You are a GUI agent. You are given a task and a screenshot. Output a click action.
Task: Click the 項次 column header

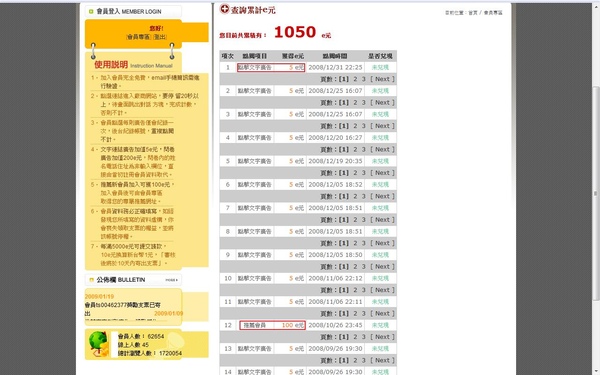(x=228, y=56)
